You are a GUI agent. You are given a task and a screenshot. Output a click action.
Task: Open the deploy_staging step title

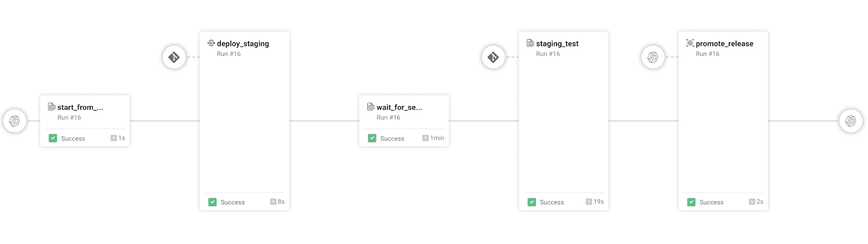click(x=242, y=44)
